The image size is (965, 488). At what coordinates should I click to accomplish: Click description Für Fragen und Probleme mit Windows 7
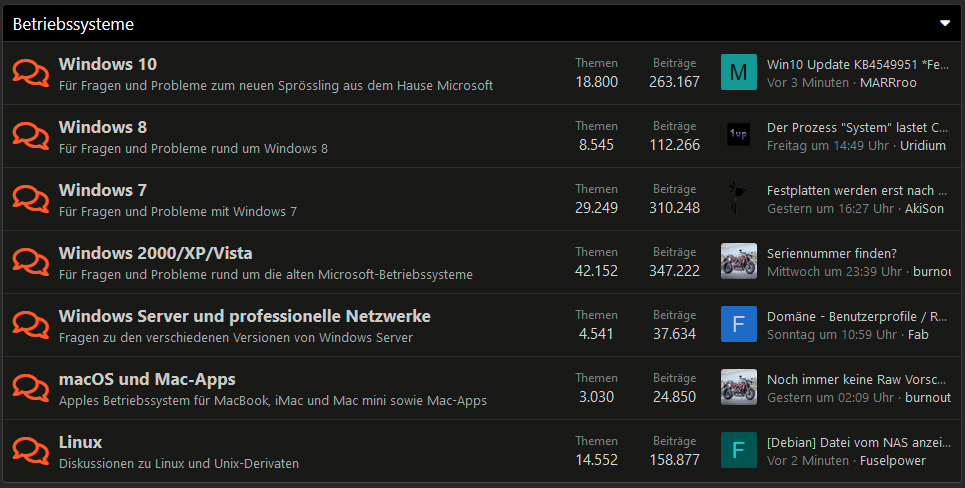point(178,212)
